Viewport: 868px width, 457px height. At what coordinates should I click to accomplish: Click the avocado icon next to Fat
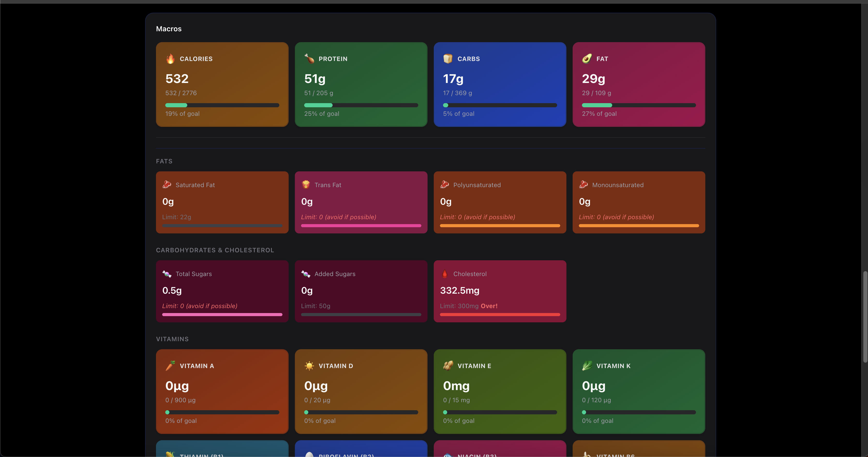click(587, 59)
